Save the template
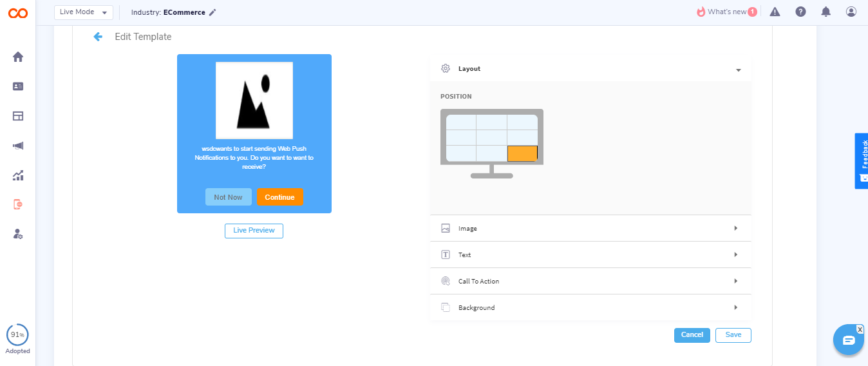Image resolution: width=868 pixels, height=366 pixels. click(x=733, y=335)
